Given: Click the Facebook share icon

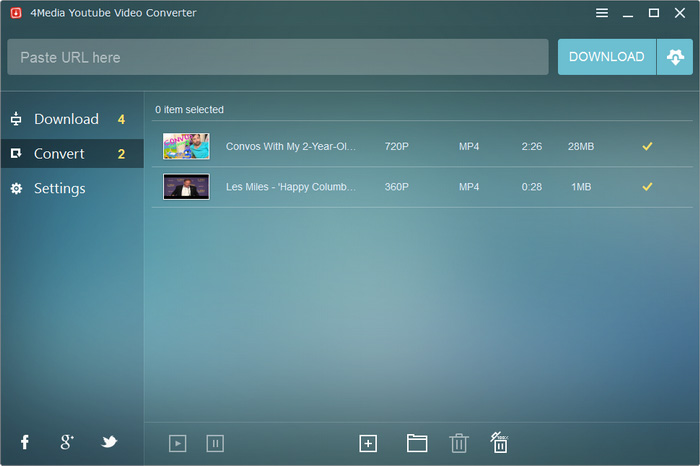Looking at the screenshot, I should pyautogui.click(x=25, y=442).
